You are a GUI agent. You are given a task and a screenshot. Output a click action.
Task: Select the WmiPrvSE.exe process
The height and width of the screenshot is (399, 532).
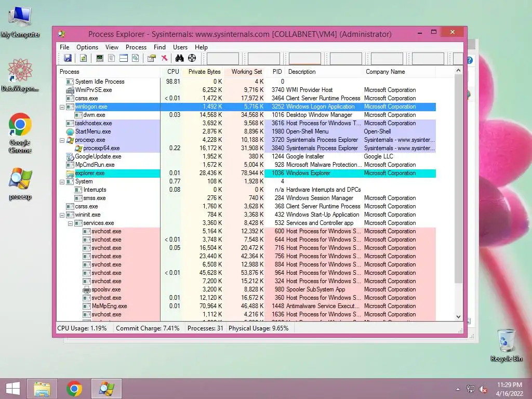pyautogui.click(x=246, y=90)
